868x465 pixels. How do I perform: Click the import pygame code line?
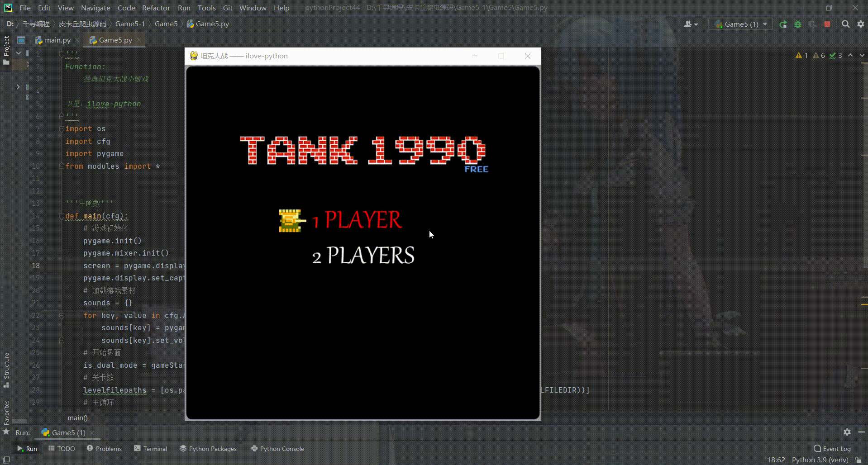coord(94,154)
